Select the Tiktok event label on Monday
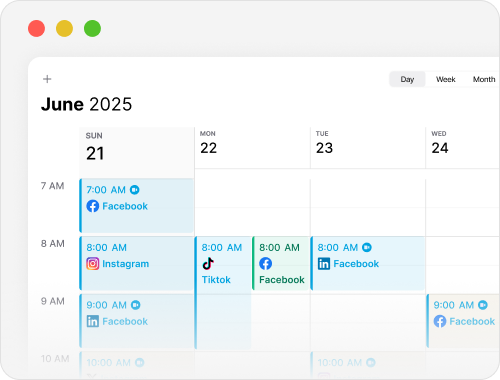Screen dimensions: 500x380 (x=216, y=280)
